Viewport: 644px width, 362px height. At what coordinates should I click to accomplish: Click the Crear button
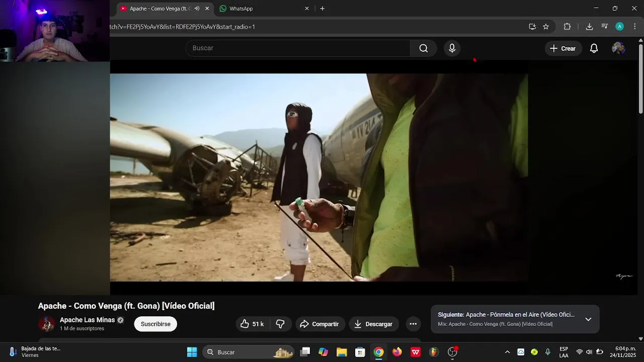563,48
